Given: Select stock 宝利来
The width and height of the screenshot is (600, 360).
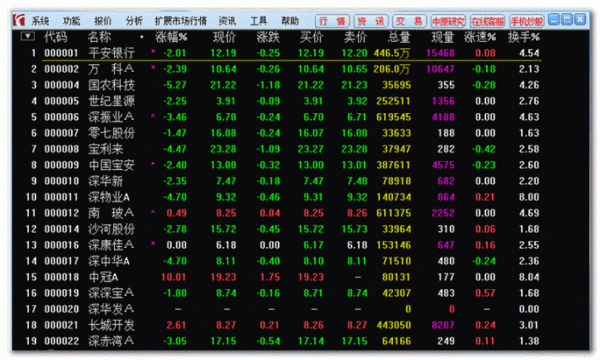Looking at the screenshot, I should point(106,149).
